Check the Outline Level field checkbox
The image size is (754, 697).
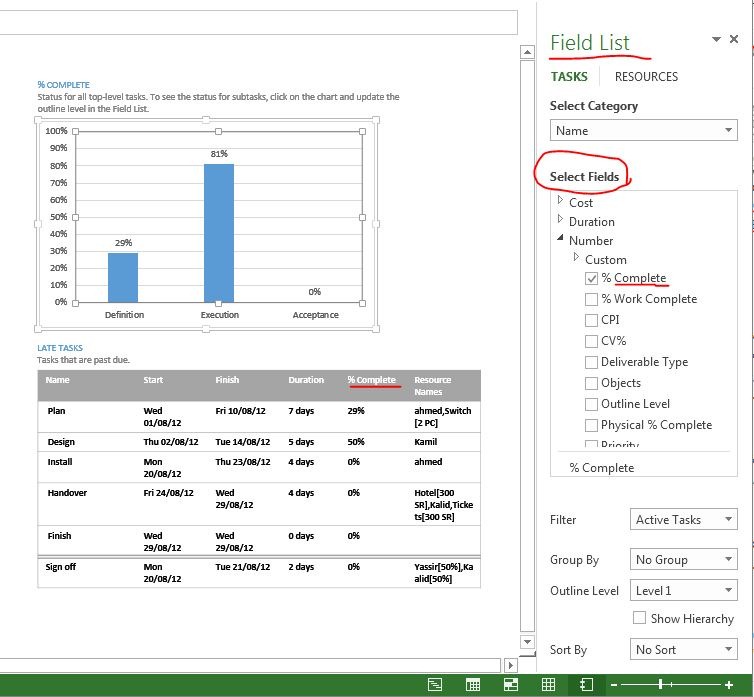591,404
